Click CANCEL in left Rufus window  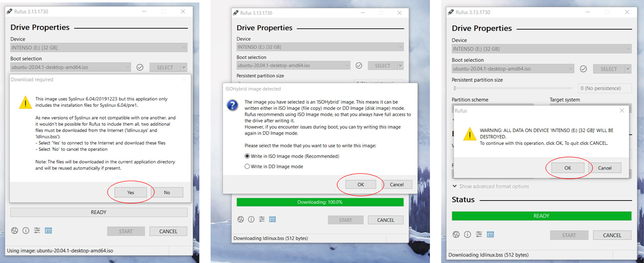click(x=168, y=231)
